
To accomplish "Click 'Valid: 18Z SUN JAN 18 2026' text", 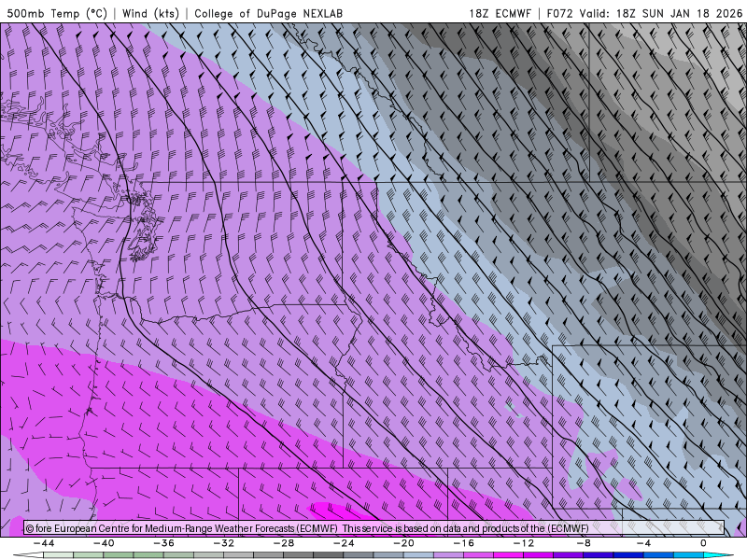I will coord(660,13).
